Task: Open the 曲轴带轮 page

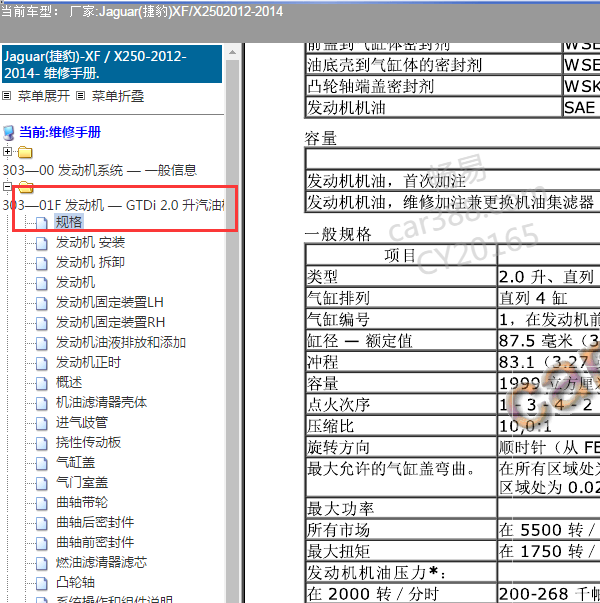Action: click(82, 502)
